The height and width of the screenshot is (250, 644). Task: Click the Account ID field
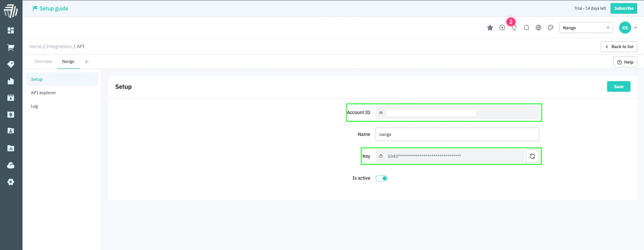[457, 112]
